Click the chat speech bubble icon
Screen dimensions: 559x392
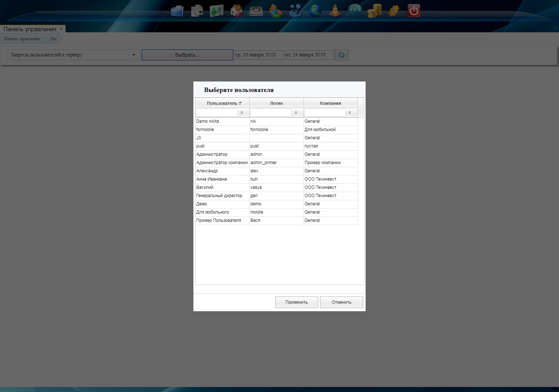point(354,11)
